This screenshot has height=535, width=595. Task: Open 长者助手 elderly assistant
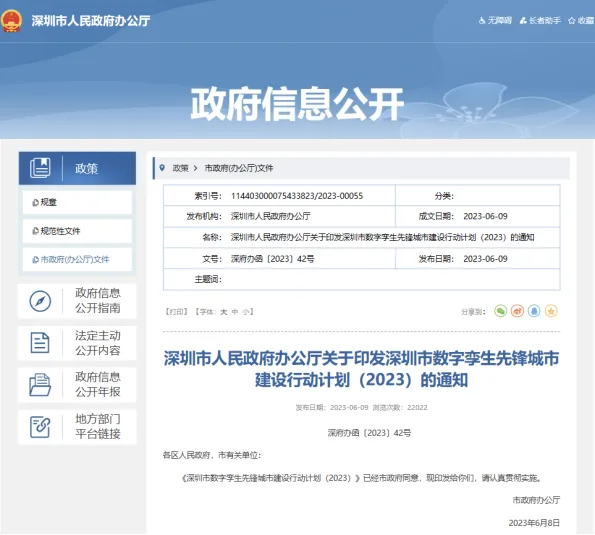[x=540, y=20]
